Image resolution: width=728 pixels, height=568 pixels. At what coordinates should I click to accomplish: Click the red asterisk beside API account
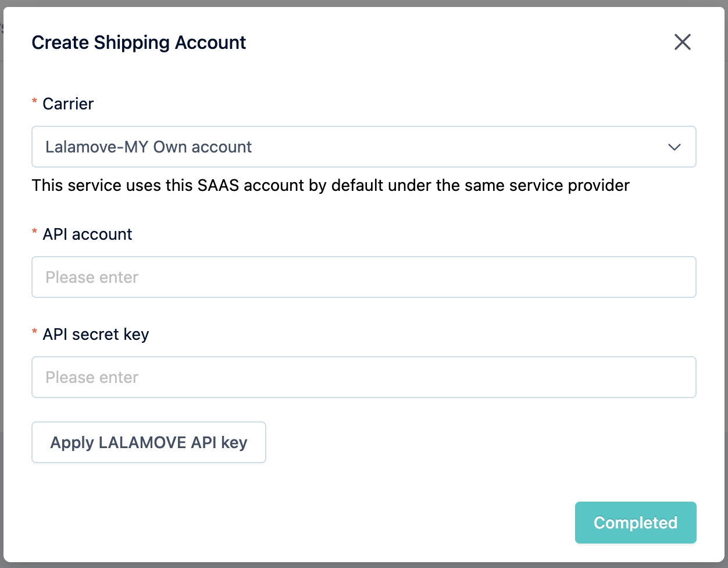pos(34,233)
